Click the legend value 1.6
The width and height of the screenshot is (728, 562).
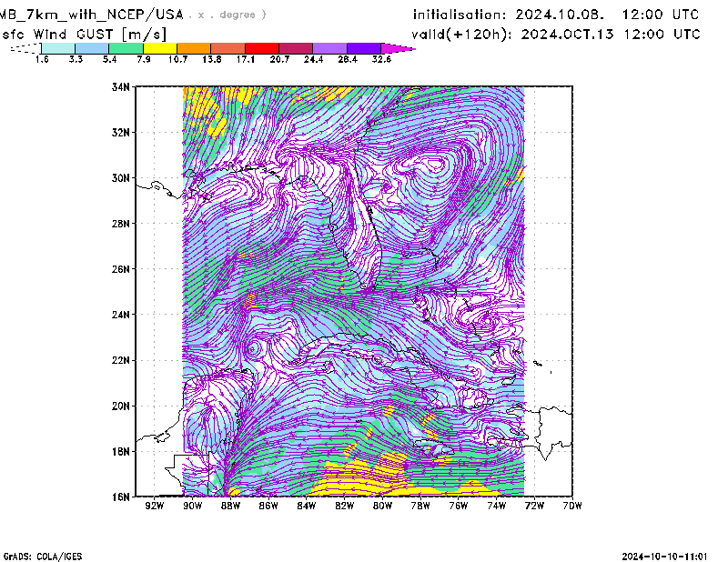42,59
